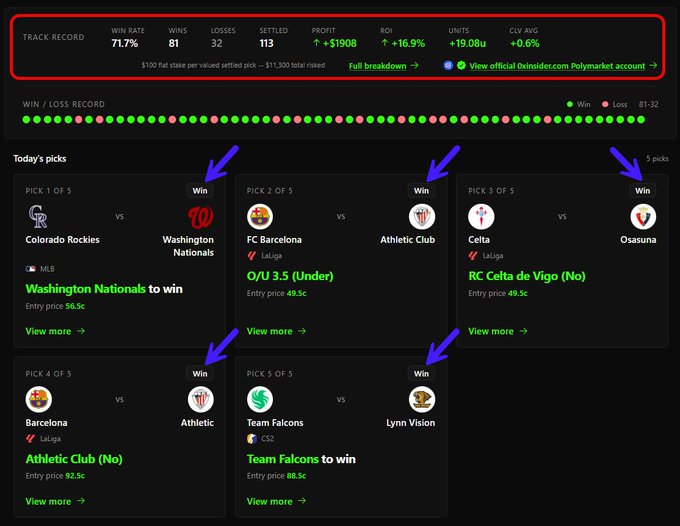Click RC Celta de Vigo (No) title
Viewport: 680px width, 526px height.
click(527, 276)
